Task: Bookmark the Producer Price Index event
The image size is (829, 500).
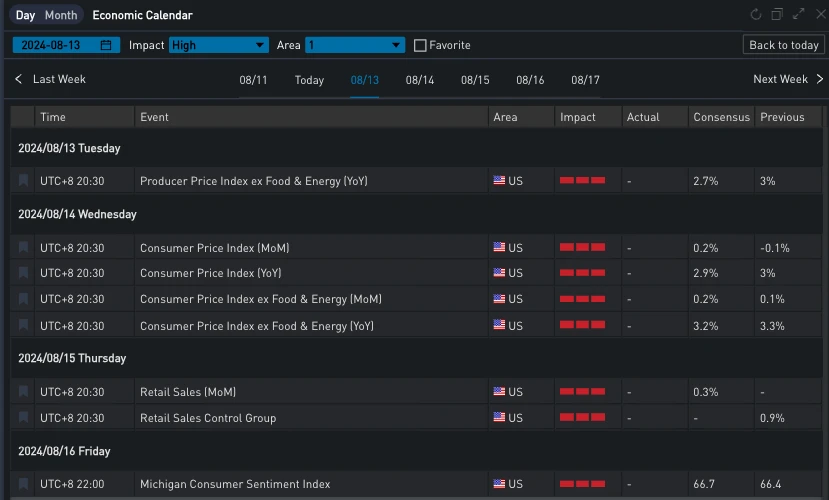Action: [24, 181]
